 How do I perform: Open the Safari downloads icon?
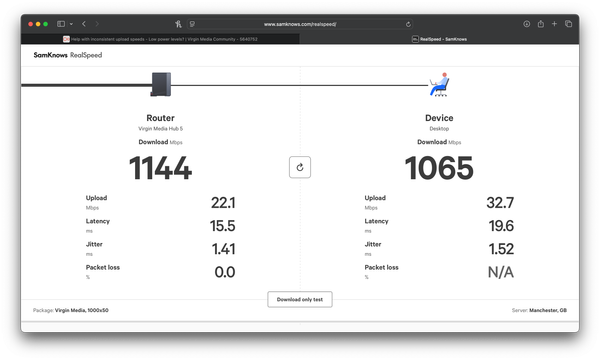point(527,24)
